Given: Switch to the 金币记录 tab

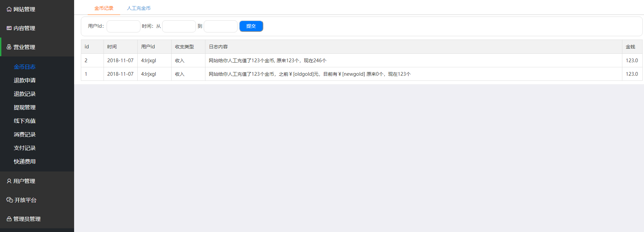Looking at the screenshot, I should [x=104, y=8].
